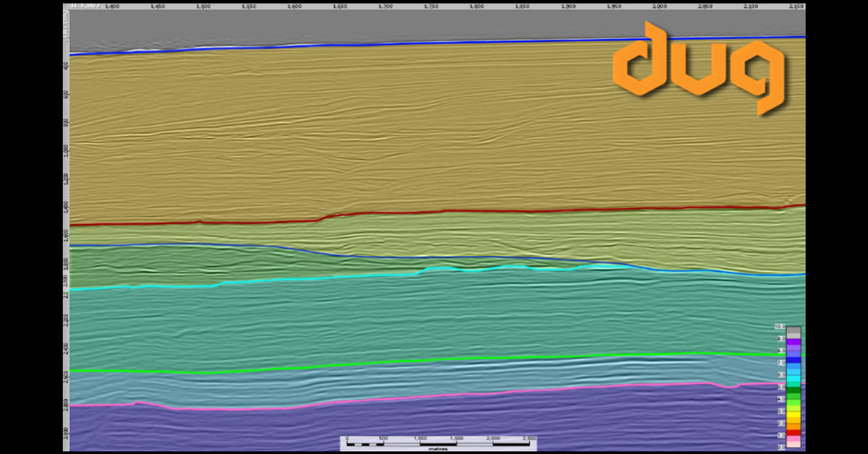The height and width of the screenshot is (454, 868).
Task: Select the pink horizon line
Action: (x=434, y=397)
